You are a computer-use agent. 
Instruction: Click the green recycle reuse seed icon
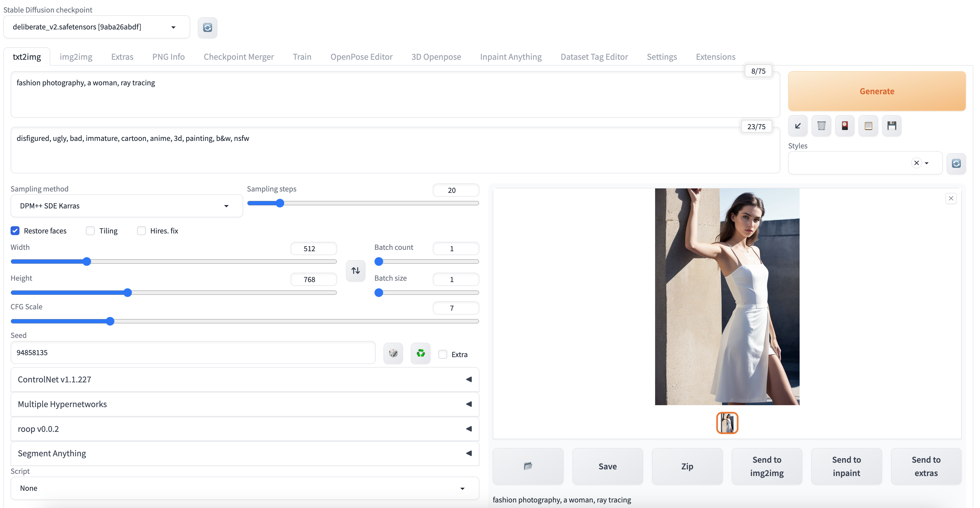click(x=421, y=353)
